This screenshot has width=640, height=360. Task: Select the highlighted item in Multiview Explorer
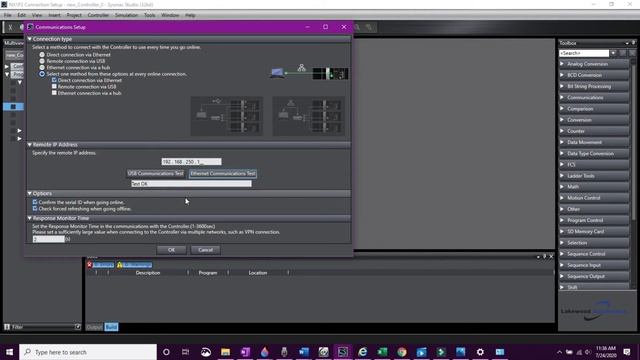click(13, 107)
